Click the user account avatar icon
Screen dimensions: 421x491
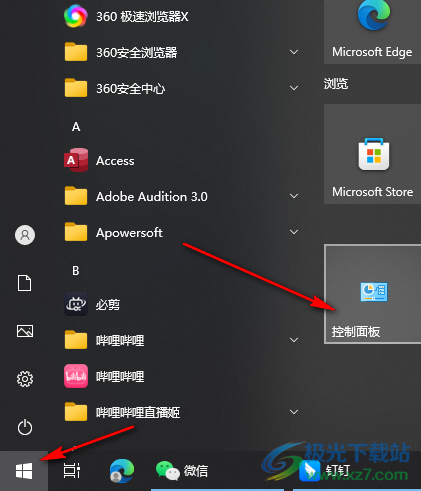pyautogui.click(x=25, y=235)
